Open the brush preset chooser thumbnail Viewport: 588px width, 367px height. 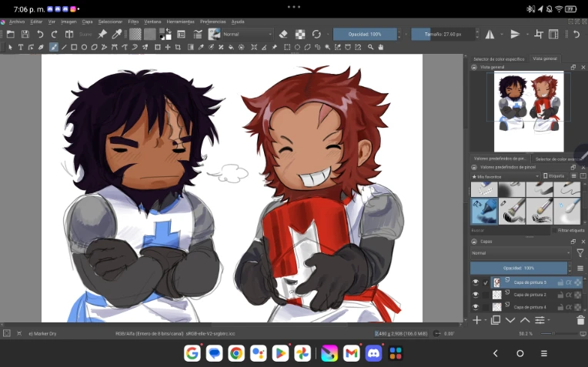214,34
